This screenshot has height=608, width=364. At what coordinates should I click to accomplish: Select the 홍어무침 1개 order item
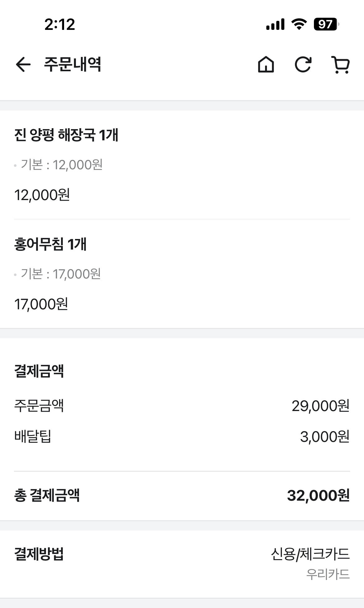coord(50,244)
